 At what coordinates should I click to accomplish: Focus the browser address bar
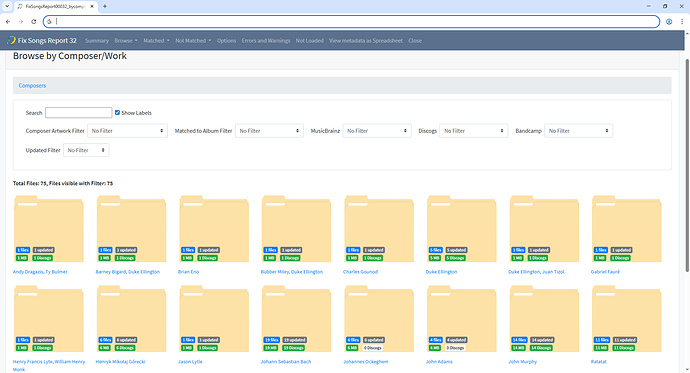(x=351, y=22)
